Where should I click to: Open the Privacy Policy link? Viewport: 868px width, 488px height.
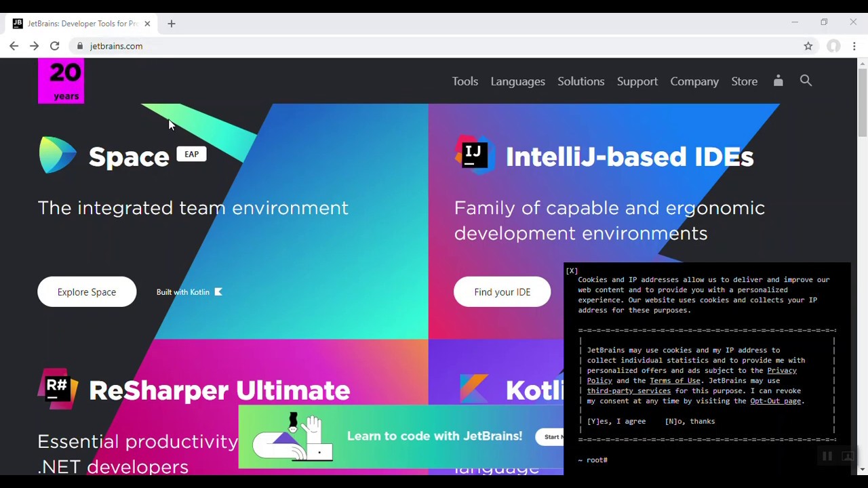tap(692, 375)
